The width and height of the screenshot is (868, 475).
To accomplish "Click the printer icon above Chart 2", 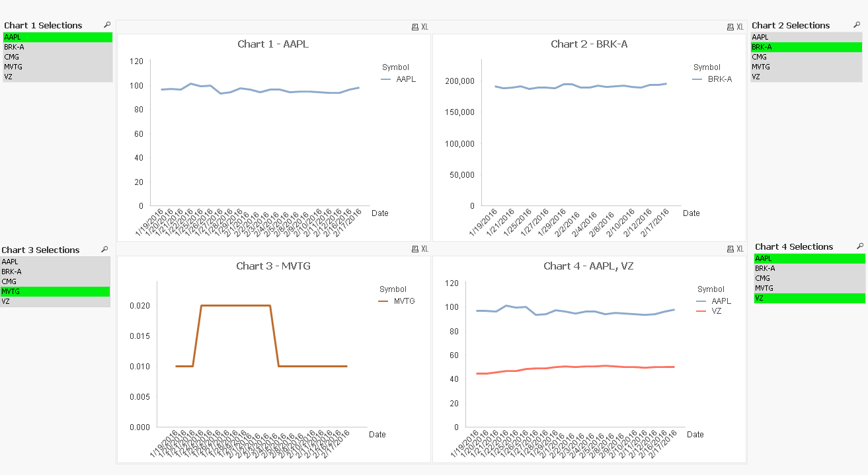I will pos(730,27).
